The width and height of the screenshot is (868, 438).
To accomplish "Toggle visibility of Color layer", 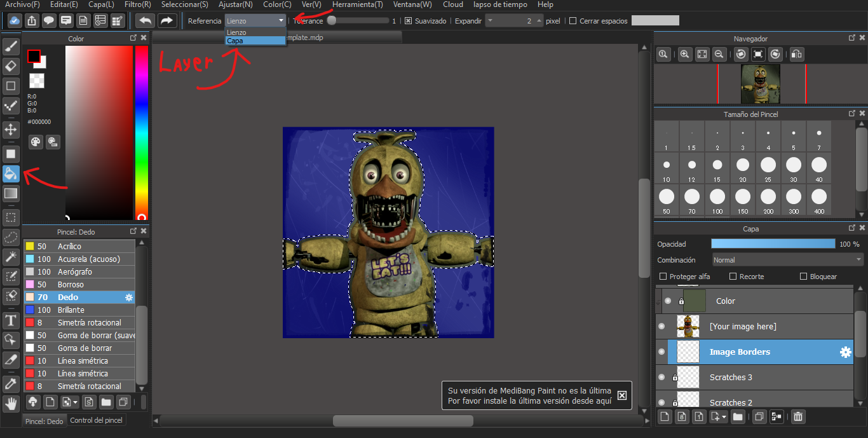I will point(667,301).
